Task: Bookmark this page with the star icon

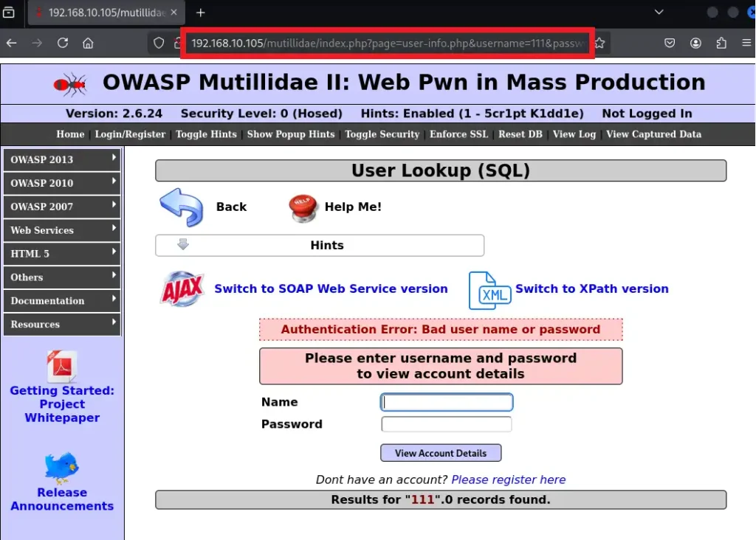Action: (x=599, y=43)
